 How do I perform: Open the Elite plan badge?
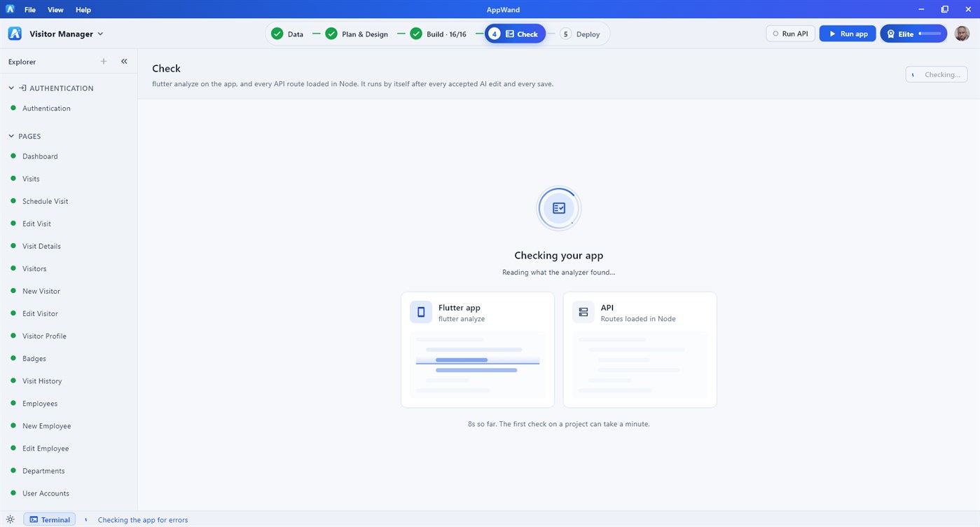click(913, 34)
